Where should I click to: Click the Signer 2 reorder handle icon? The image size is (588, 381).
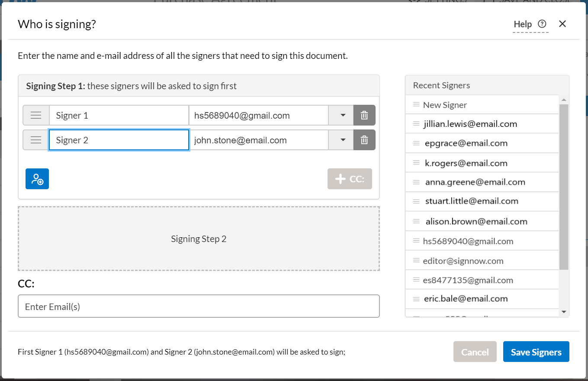click(36, 140)
